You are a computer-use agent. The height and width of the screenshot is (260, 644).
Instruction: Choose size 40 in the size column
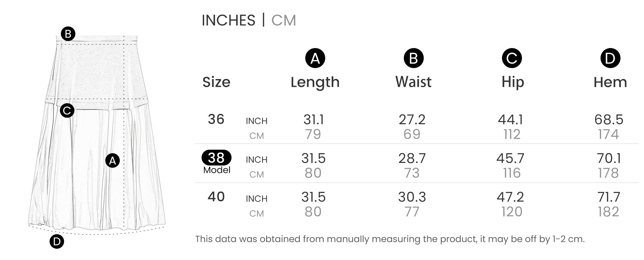click(x=216, y=197)
